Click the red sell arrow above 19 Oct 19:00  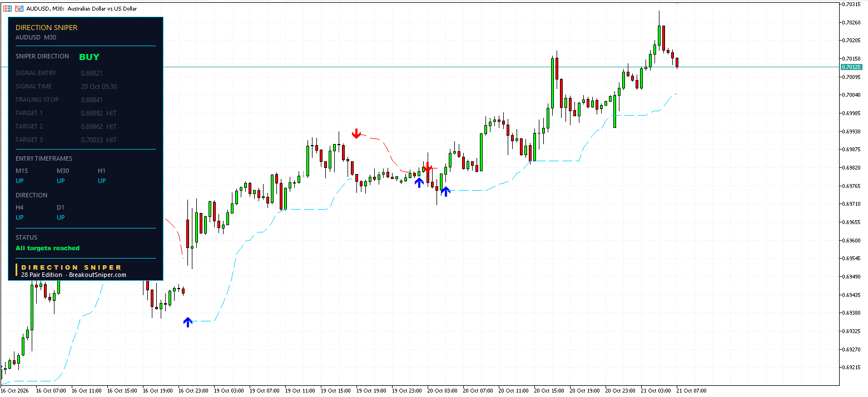click(356, 133)
